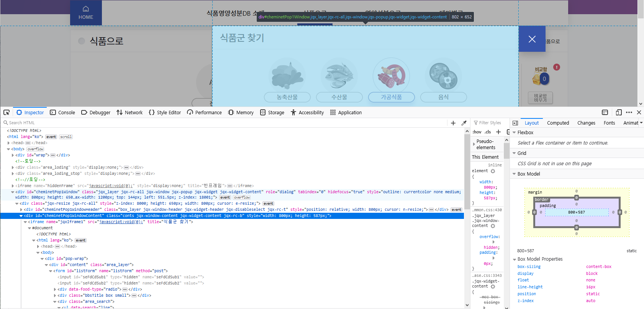The image size is (644, 309).
Task: Toggle the .cls classes panel
Action: tap(488, 132)
